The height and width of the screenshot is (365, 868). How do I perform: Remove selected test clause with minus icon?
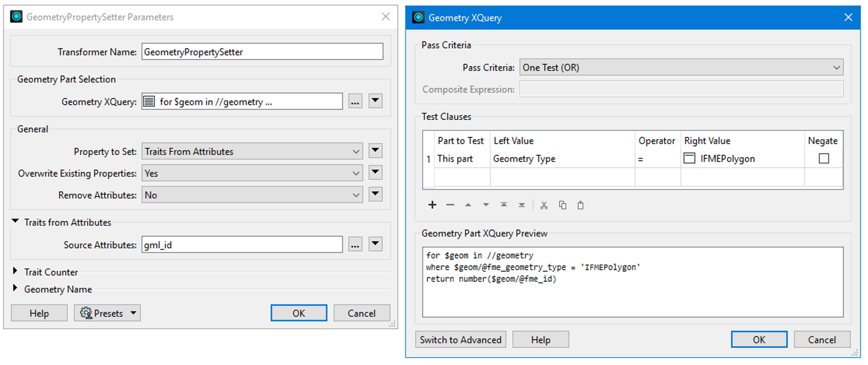pos(450,205)
